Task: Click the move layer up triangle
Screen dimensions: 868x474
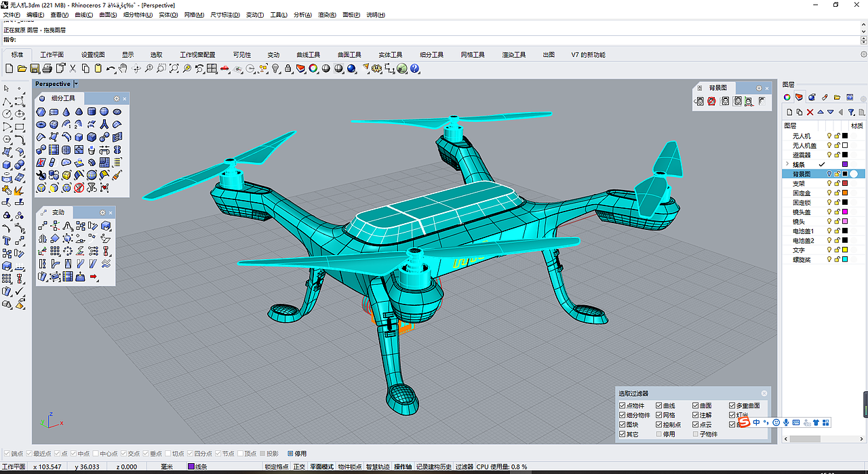Action: tap(821, 112)
